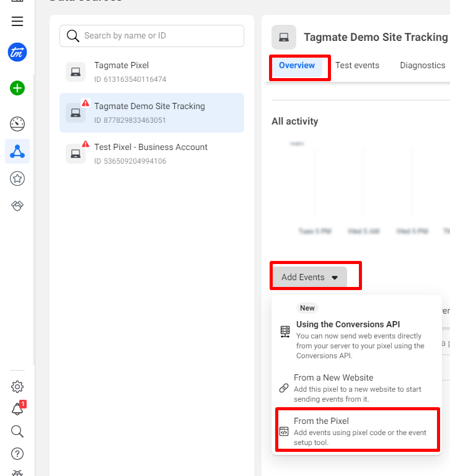The image size is (450, 476).
Task: Click the bug report icon at sidebar bottom
Action: pyautogui.click(x=17, y=473)
